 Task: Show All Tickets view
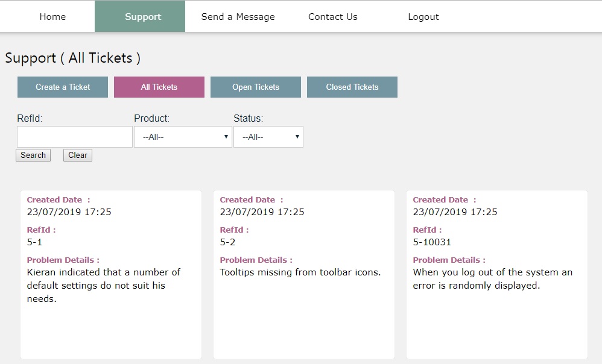[159, 87]
